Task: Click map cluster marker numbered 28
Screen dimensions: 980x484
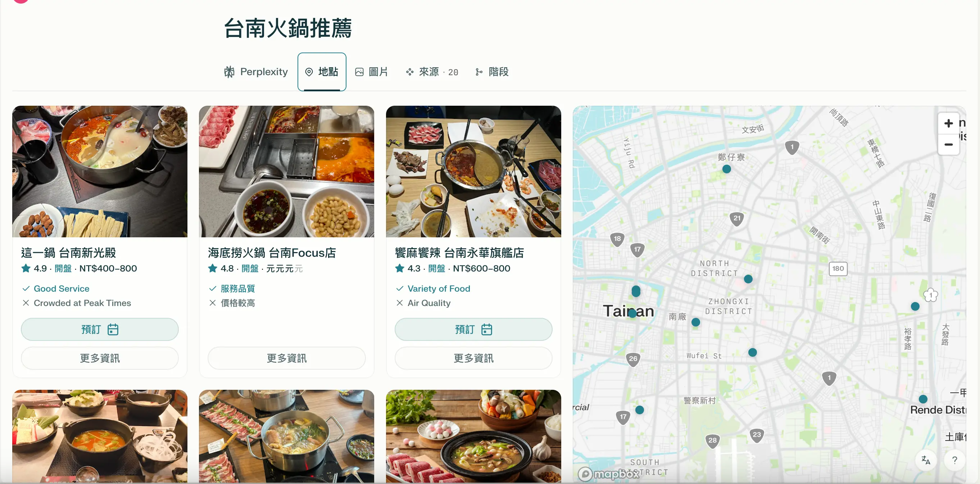Action: tap(713, 440)
